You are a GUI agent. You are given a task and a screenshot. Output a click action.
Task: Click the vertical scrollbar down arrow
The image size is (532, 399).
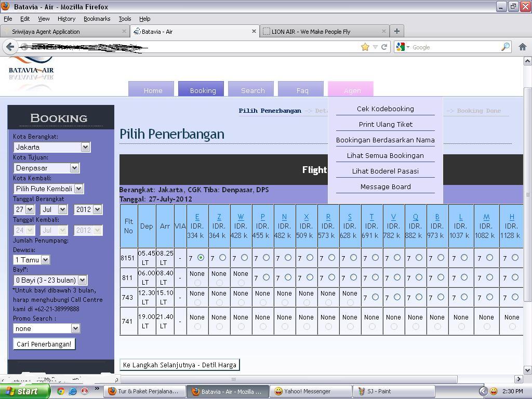pyautogui.click(x=528, y=370)
